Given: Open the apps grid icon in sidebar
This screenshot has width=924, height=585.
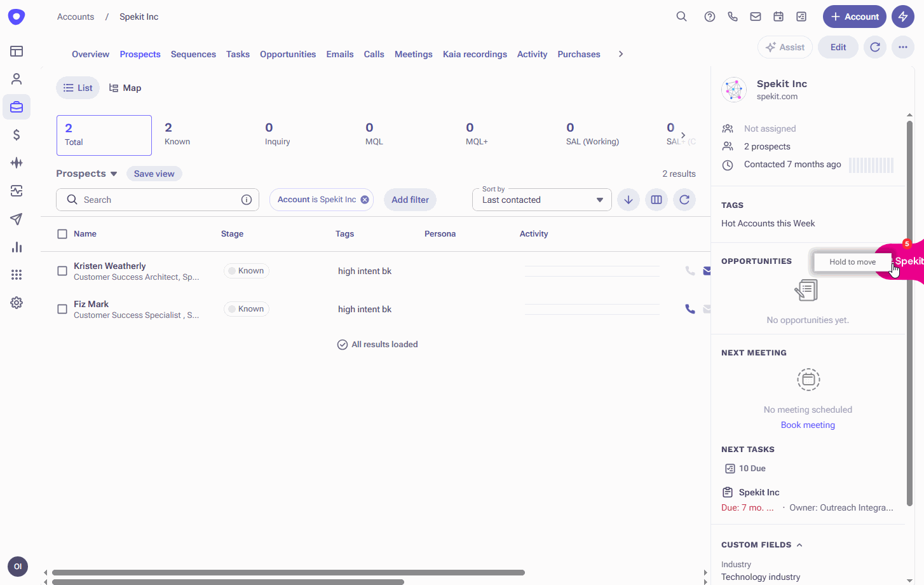Looking at the screenshot, I should [x=17, y=275].
